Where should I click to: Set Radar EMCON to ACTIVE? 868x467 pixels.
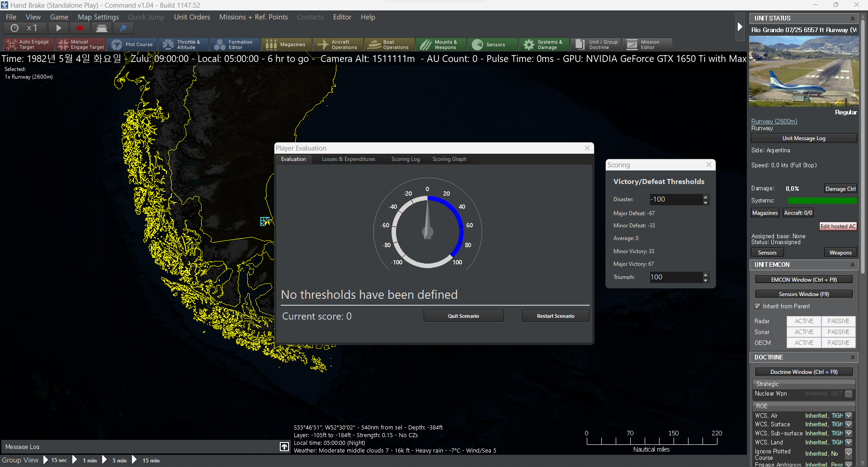[x=804, y=321]
